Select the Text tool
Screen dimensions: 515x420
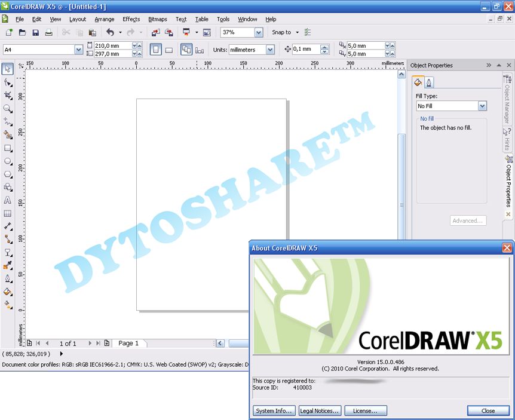8,200
